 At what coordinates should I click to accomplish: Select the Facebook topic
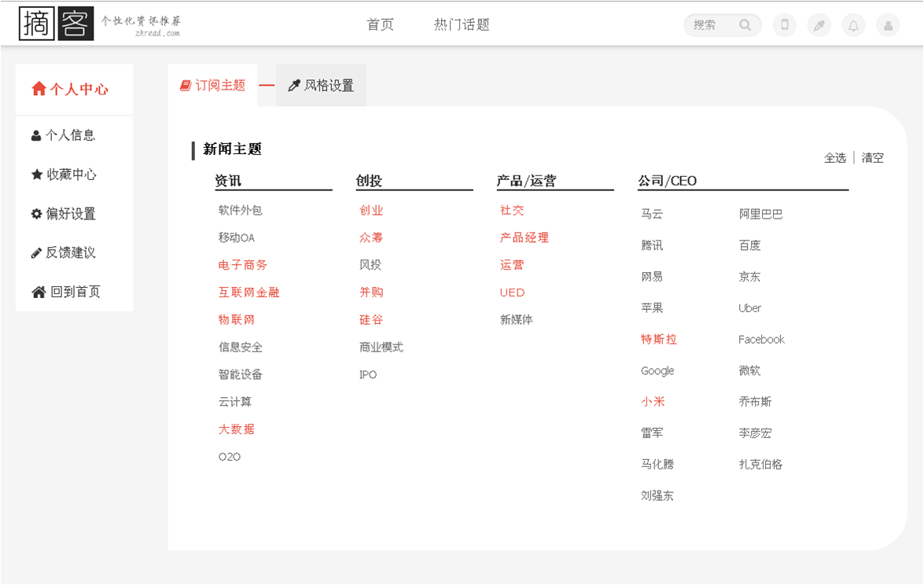click(761, 340)
